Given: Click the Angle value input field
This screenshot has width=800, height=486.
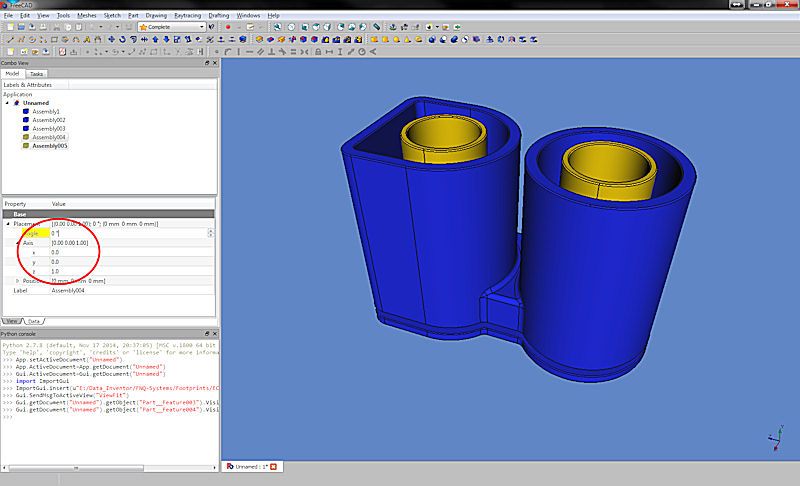Looking at the screenshot, I should click(x=128, y=233).
